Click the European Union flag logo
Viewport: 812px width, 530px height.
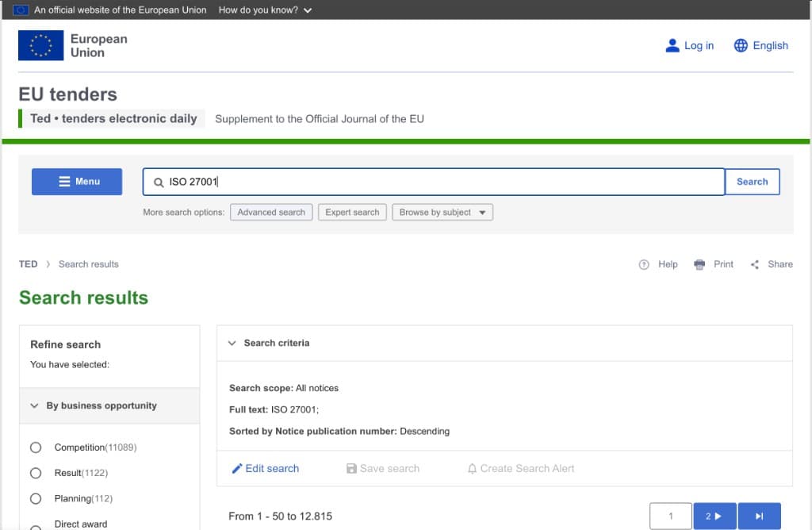40,45
